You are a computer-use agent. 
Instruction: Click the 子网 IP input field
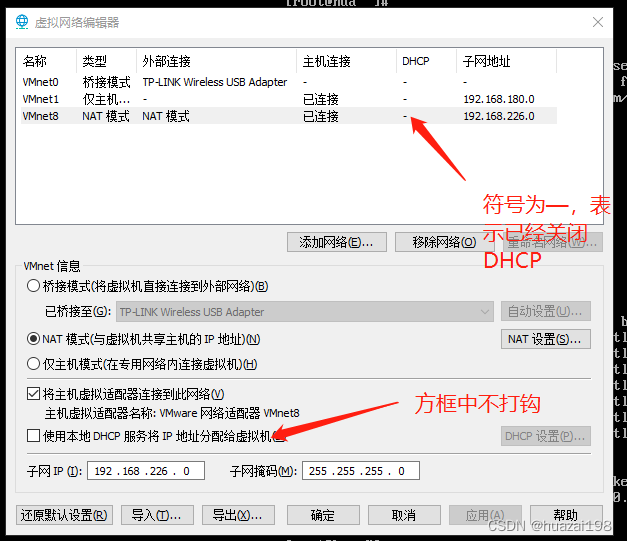[146, 471]
